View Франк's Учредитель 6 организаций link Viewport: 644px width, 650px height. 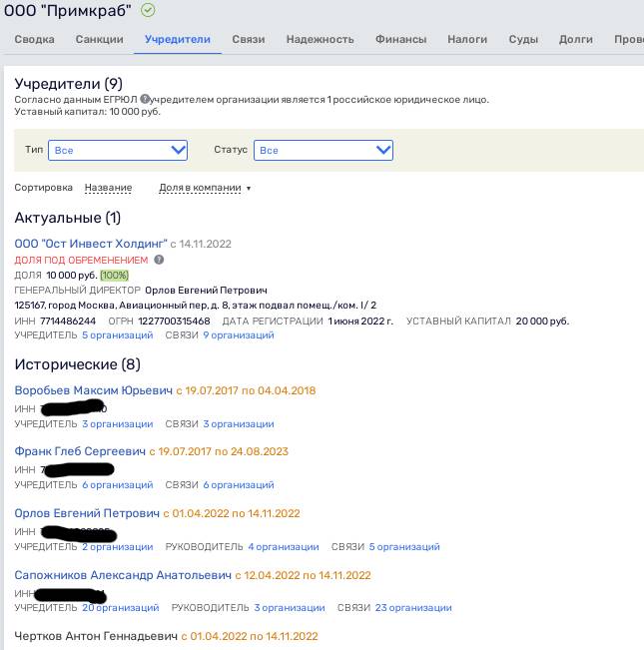click(117, 484)
